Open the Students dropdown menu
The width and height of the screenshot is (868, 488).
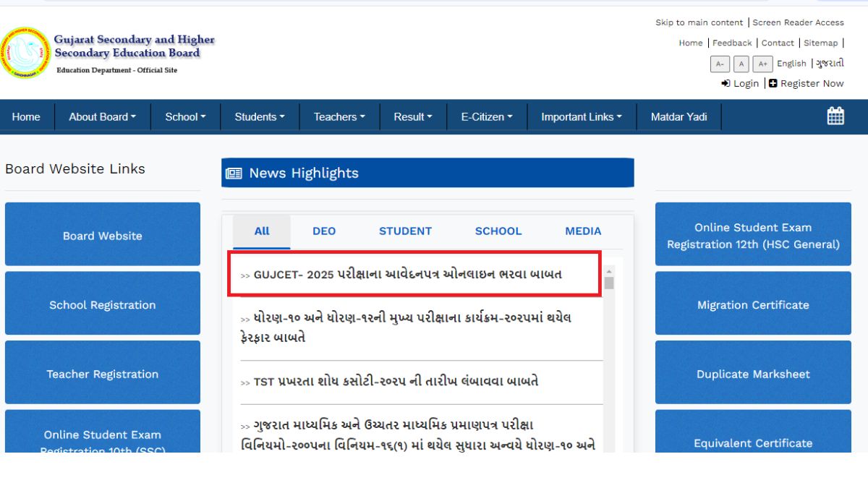tap(259, 116)
